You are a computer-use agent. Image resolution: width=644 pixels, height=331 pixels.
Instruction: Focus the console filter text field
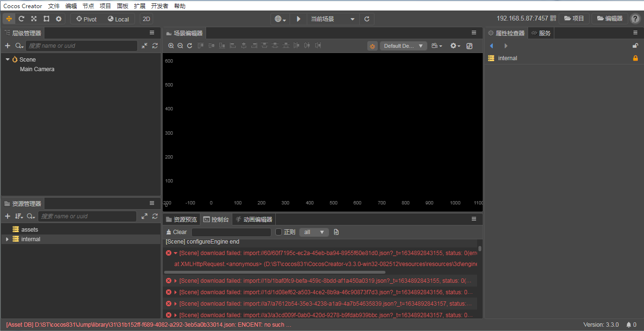tap(231, 232)
